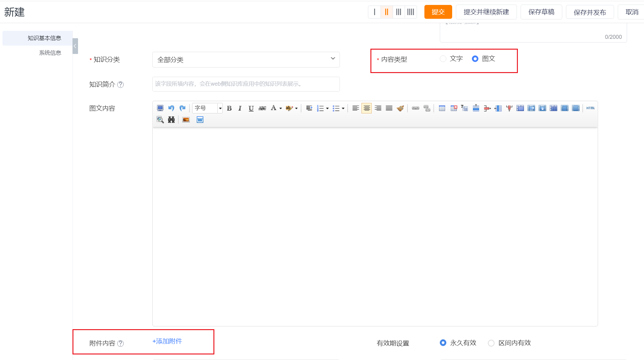Click the insert hyperlink chain icon
Viewport: 644px width, 360px height.
(415, 108)
